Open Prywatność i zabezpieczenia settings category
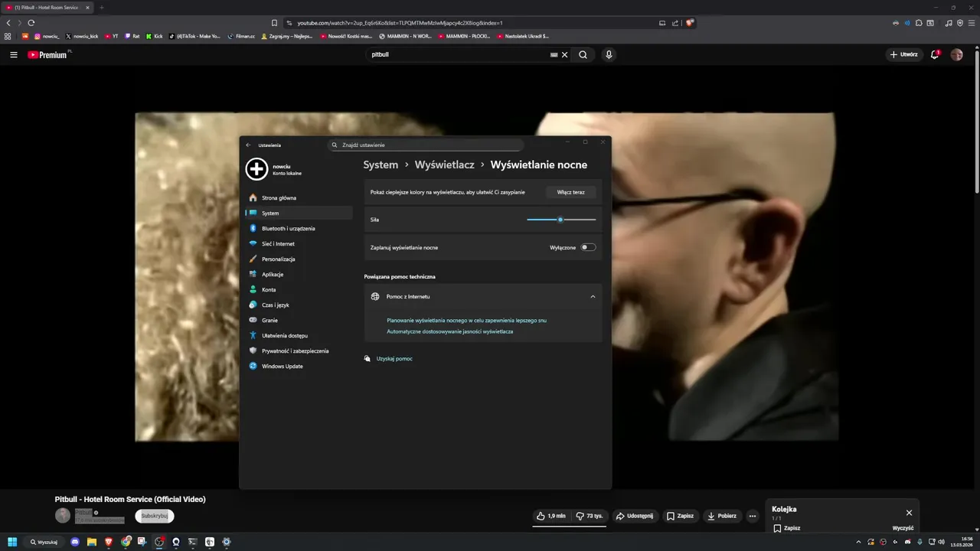Viewport: 980px width, 551px height. coord(299,350)
